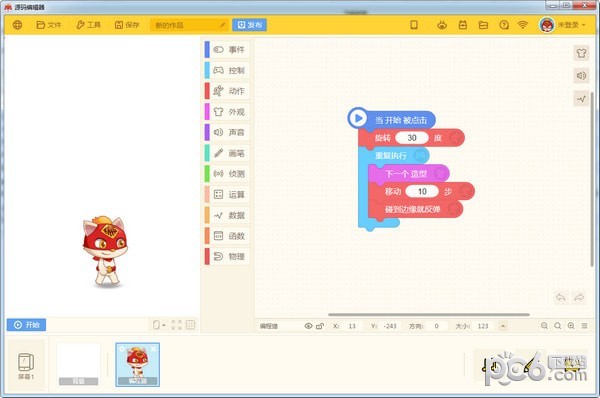600x398 pixels.
Task: Select the 数据 (Data) block category
Action: click(x=227, y=215)
